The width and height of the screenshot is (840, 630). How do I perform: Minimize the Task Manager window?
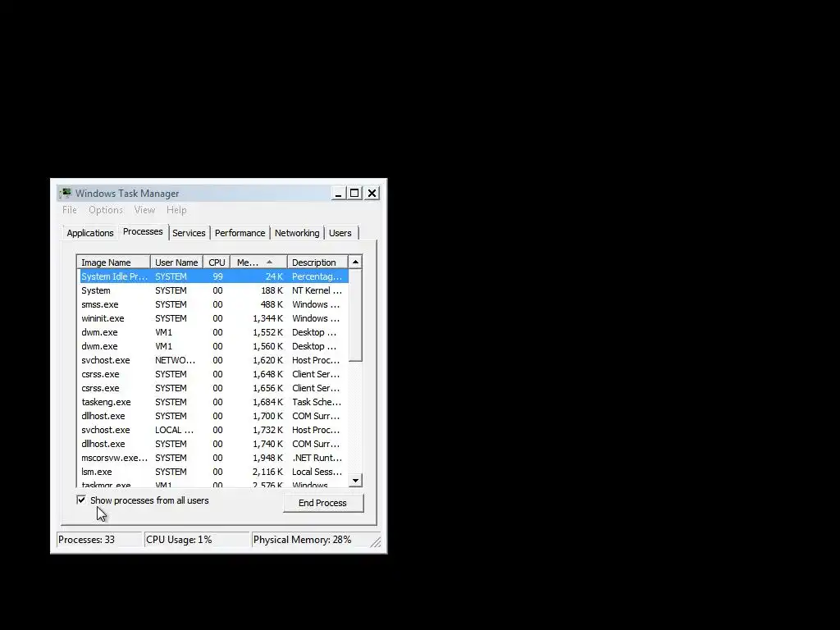pos(338,193)
